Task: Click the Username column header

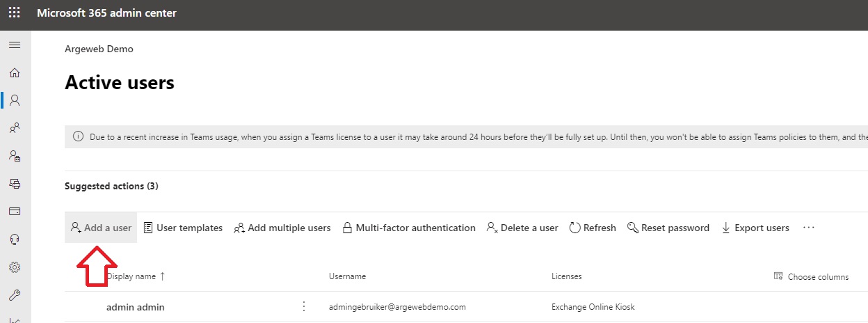Action: [x=347, y=276]
